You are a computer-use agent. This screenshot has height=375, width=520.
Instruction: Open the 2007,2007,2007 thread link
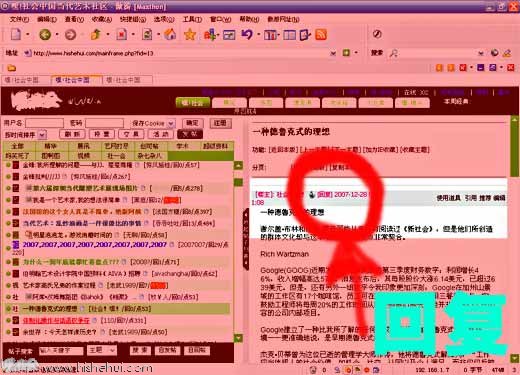(95, 245)
